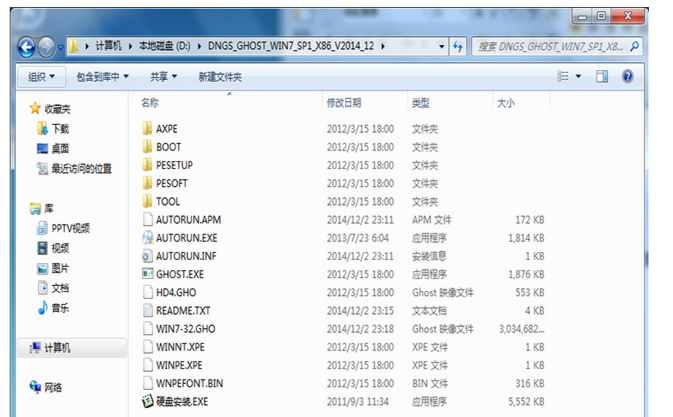Open the 共享 menu
The image size is (673, 417).
click(x=163, y=77)
